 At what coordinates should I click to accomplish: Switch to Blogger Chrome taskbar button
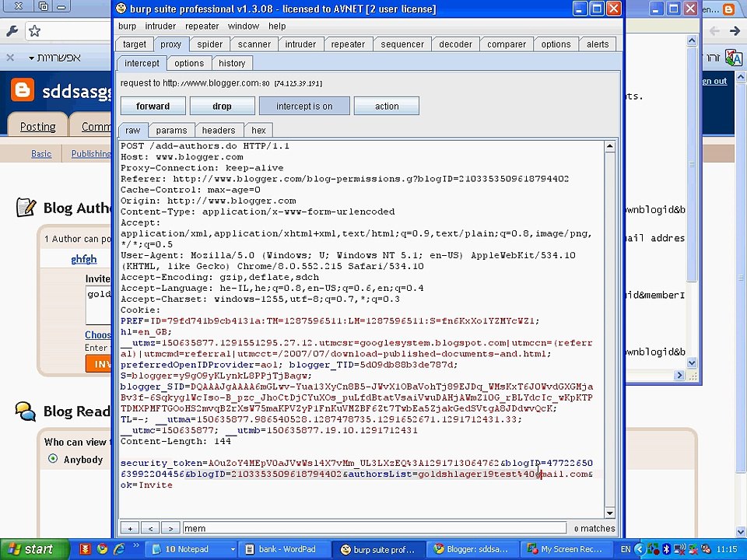472,549
